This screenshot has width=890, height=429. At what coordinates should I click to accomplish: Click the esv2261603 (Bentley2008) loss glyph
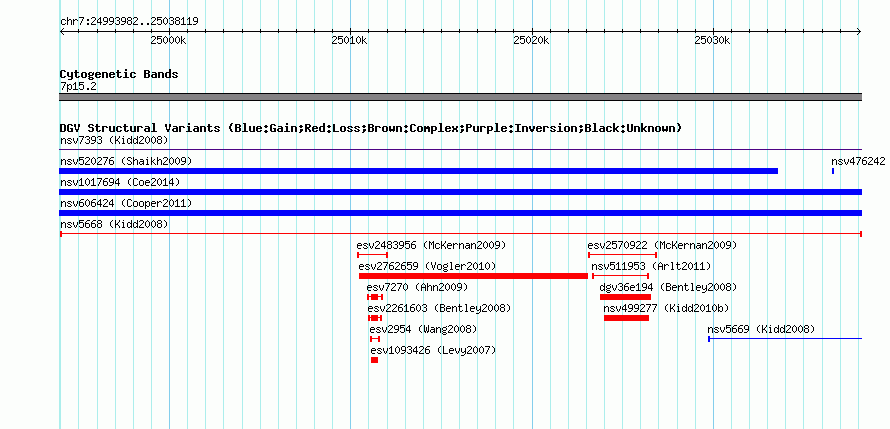375,318
